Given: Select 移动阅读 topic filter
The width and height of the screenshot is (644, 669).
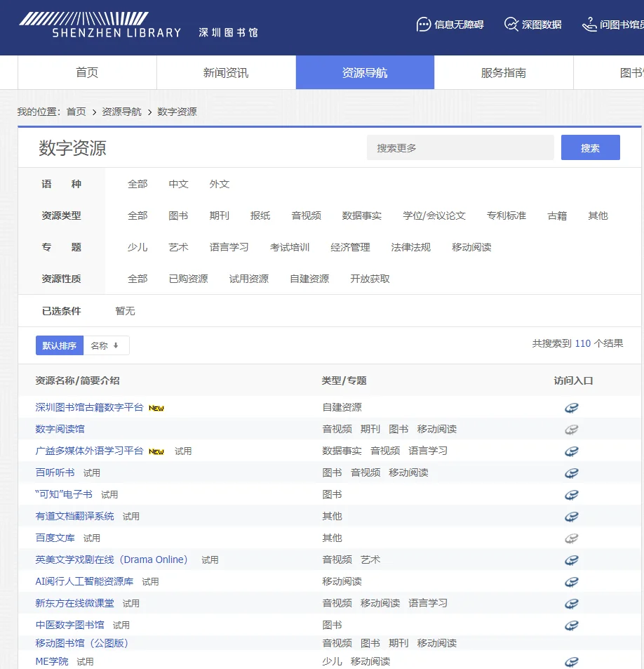Looking at the screenshot, I should click(x=471, y=247).
